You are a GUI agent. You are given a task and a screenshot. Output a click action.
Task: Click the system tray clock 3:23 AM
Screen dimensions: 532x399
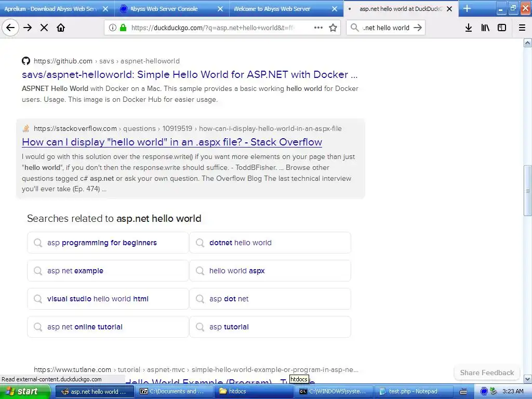(513, 392)
